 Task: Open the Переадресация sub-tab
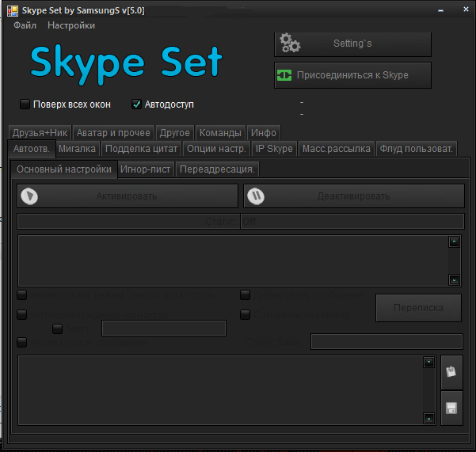tap(217, 169)
